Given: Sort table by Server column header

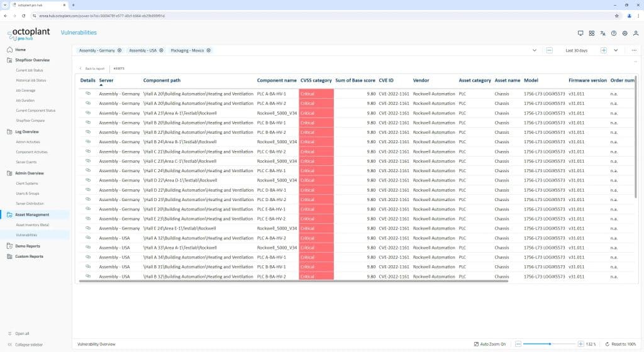Looking at the screenshot, I should pyautogui.click(x=106, y=80).
